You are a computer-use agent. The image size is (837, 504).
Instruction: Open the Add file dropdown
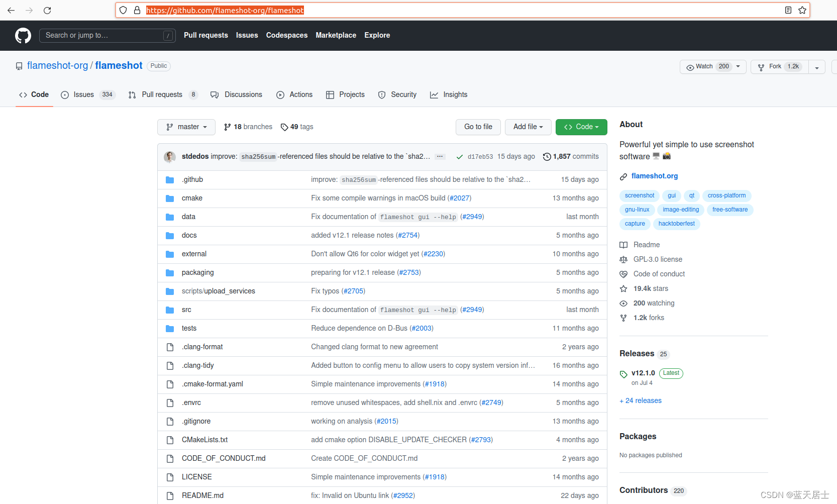coord(528,127)
